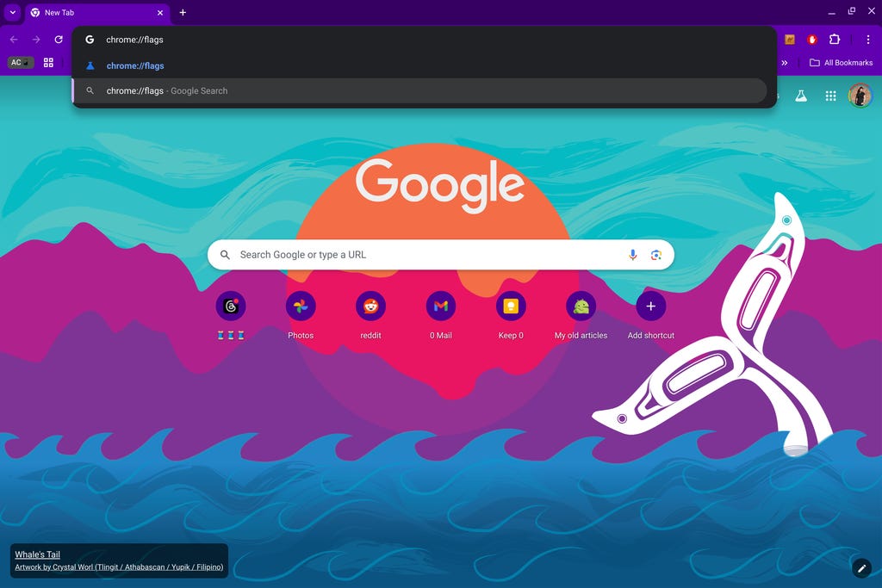Customize Chrome with the pencil button
The width and height of the screenshot is (882, 588).
coord(861,568)
